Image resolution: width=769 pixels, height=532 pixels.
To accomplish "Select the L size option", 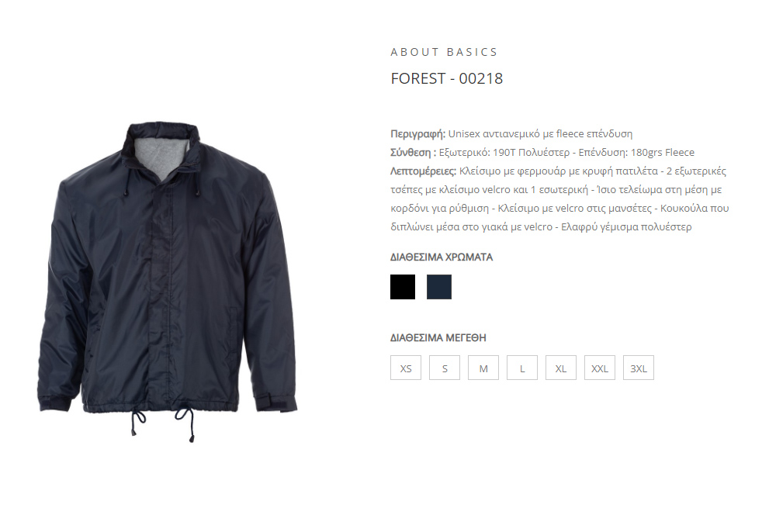I will 521,368.
